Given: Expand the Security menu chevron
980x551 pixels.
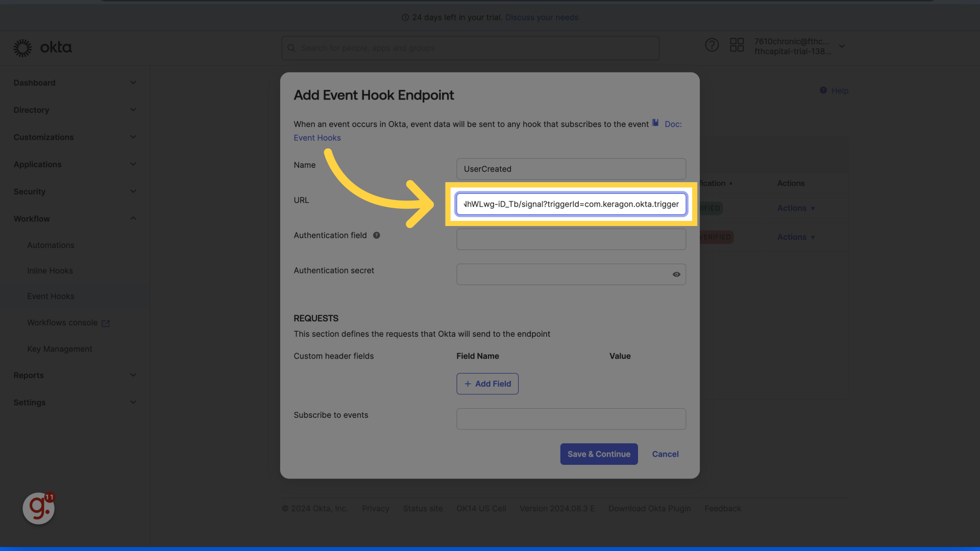Looking at the screenshot, I should [133, 191].
